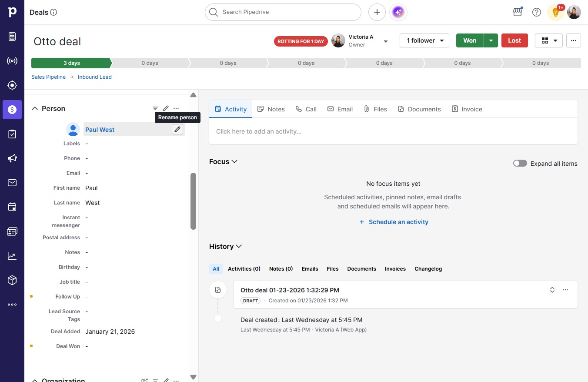Open the Paul West person link
Screen dimensions: 588x382
[x=100, y=130]
